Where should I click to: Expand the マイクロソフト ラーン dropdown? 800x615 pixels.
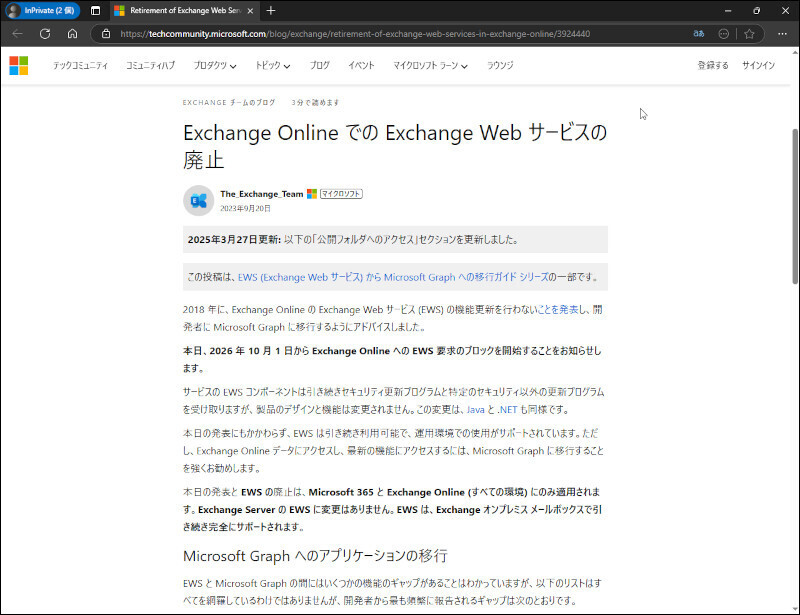pyautogui.click(x=430, y=65)
